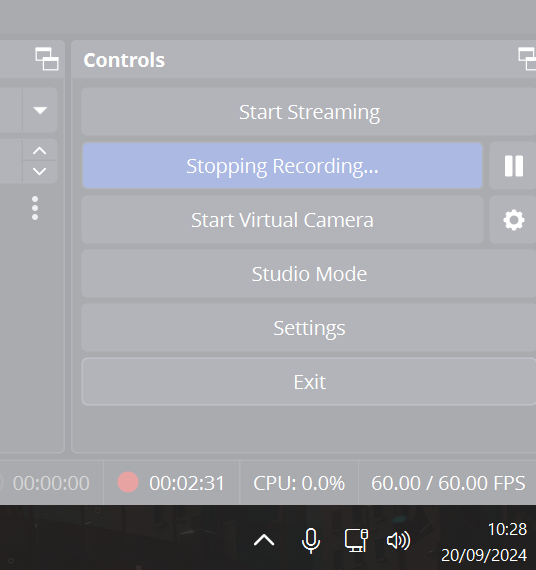This screenshot has width=536, height=570.
Task: Open the volume control in the system tray
Action: [x=398, y=540]
